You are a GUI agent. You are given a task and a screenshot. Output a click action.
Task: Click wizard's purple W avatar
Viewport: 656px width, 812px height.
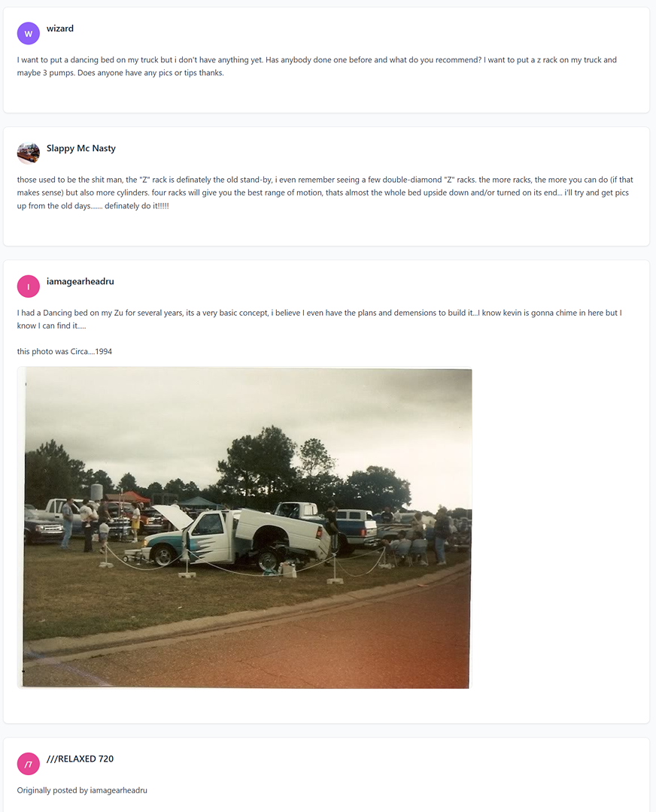tap(29, 34)
